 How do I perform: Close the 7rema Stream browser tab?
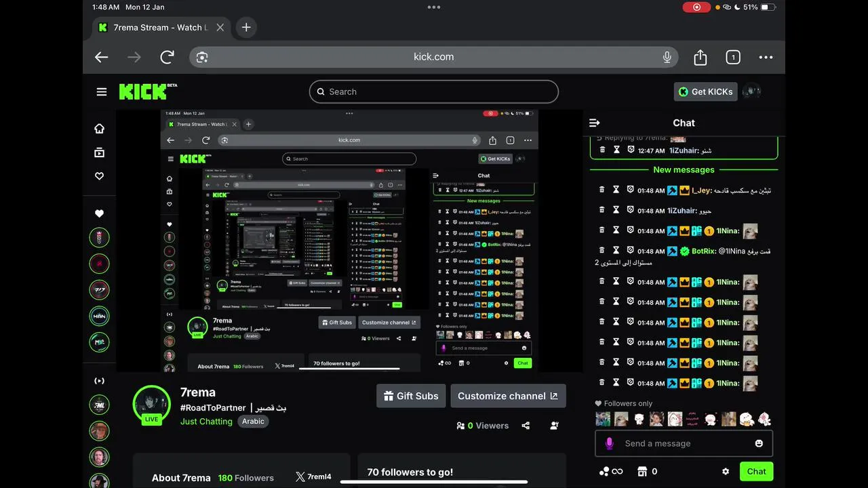click(220, 28)
